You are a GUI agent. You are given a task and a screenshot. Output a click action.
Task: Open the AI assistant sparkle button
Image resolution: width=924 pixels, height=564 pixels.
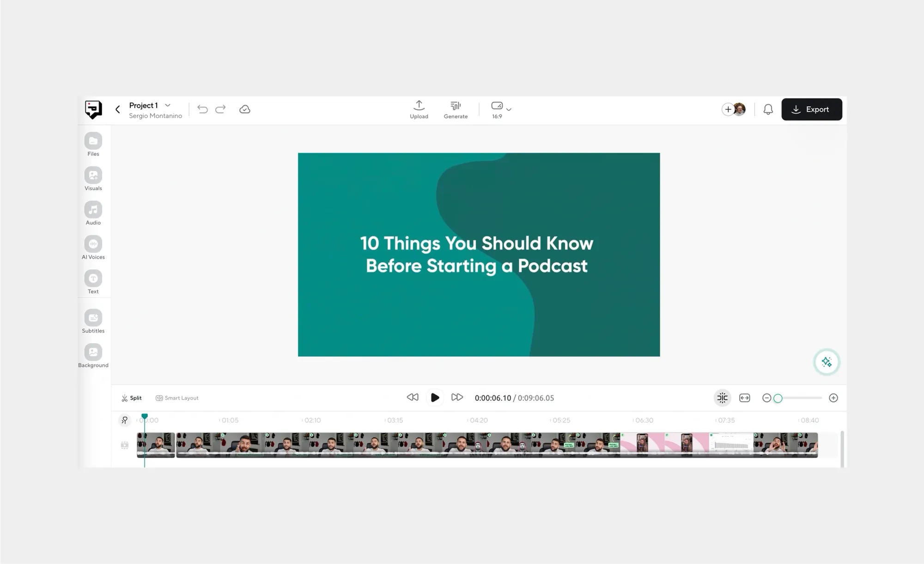[827, 362]
